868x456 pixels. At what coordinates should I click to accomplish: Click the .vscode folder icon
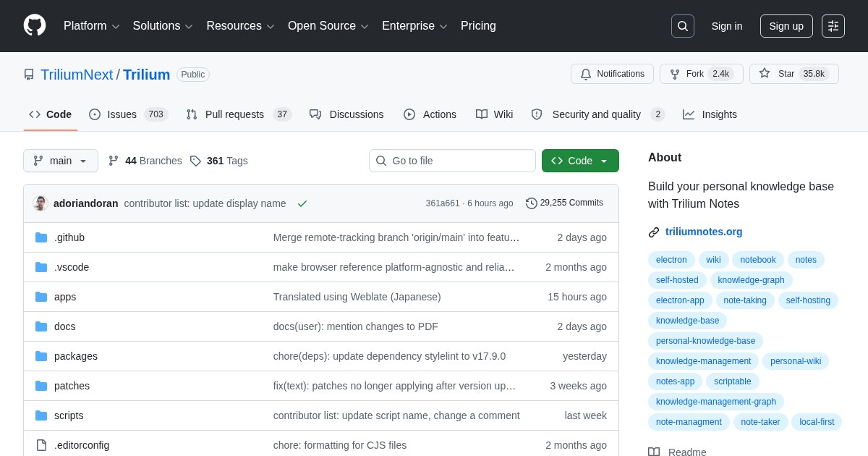coord(41,267)
